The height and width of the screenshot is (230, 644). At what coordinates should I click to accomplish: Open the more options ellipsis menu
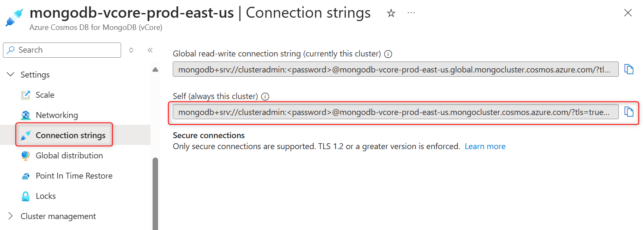click(x=411, y=13)
